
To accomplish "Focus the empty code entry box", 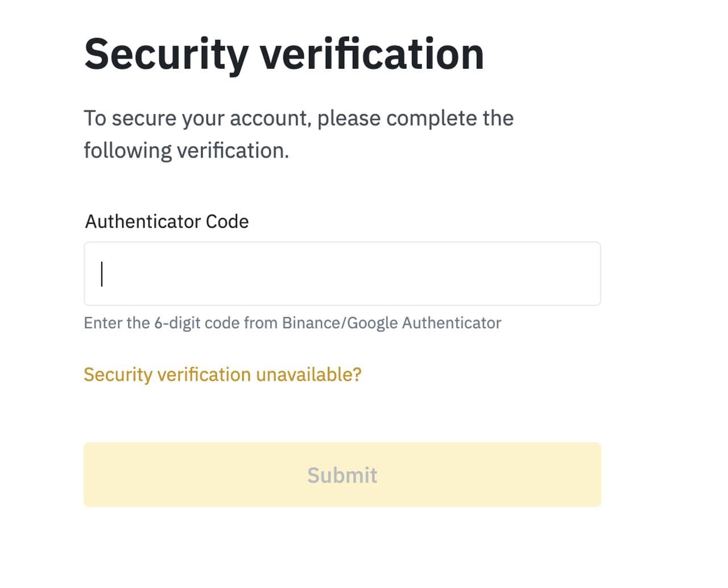I will [x=342, y=274].
